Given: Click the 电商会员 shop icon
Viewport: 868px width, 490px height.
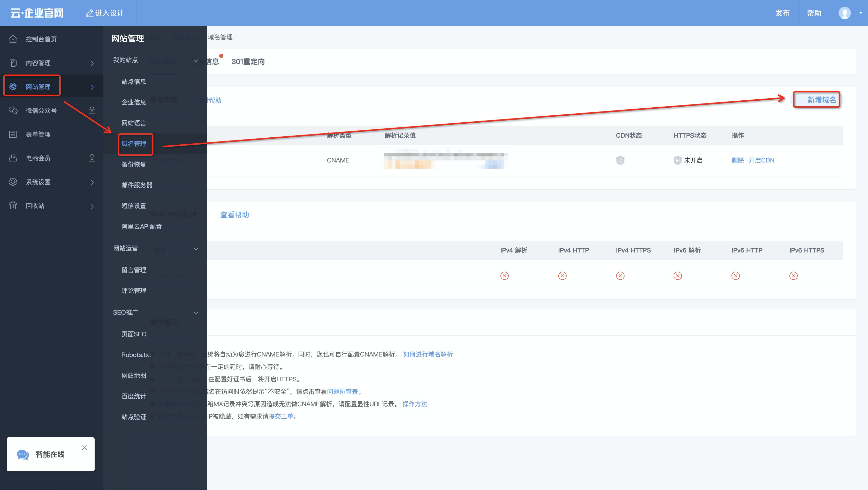Looking at the screenshot, I should click(13, 158).
